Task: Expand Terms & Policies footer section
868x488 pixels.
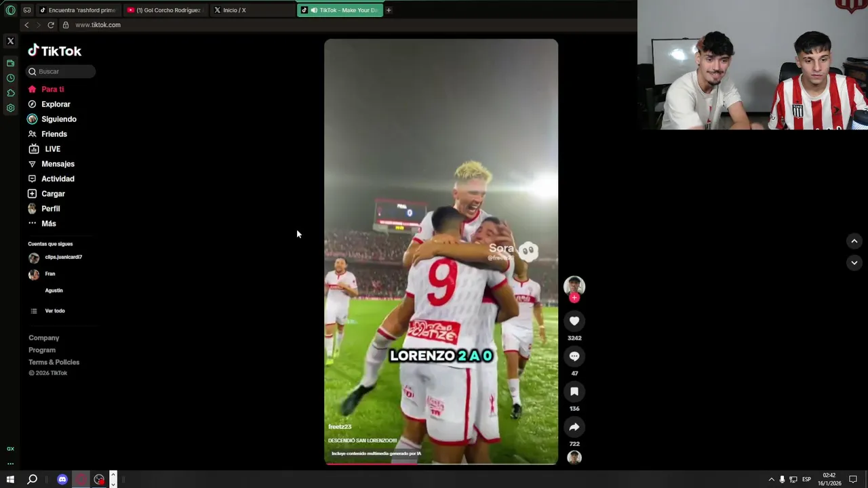Action: pos(54,362)
